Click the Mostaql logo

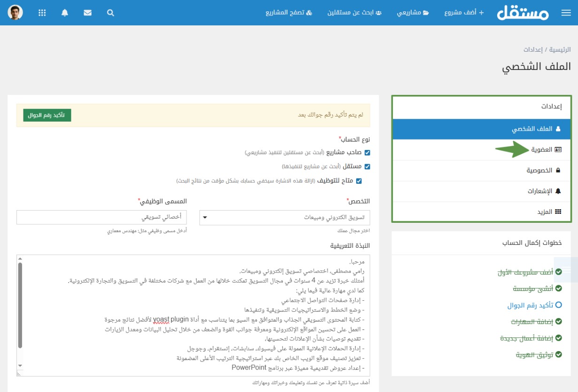pos(523,13)
